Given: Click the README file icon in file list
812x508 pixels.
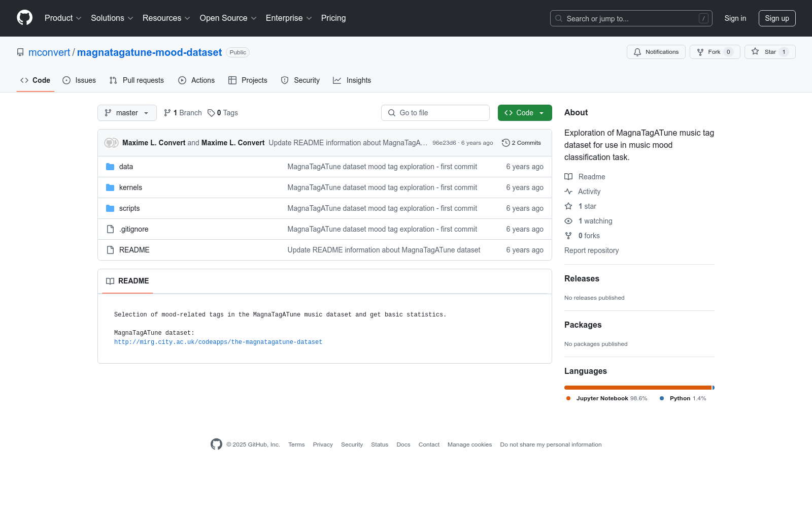Looking at the screenshot, I should [x=110, y=250].
